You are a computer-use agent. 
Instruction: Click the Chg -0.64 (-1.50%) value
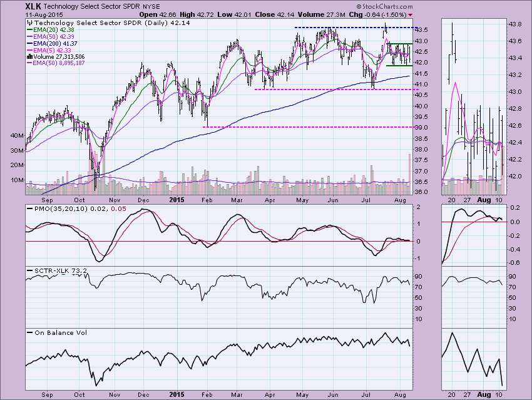[x=377, y=14]
